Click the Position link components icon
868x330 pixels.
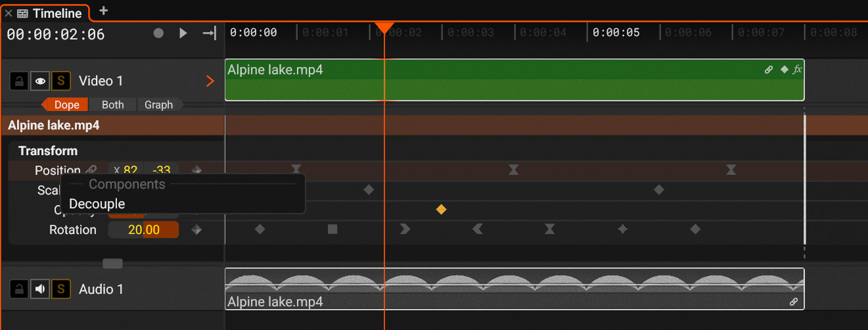(91, 170)
